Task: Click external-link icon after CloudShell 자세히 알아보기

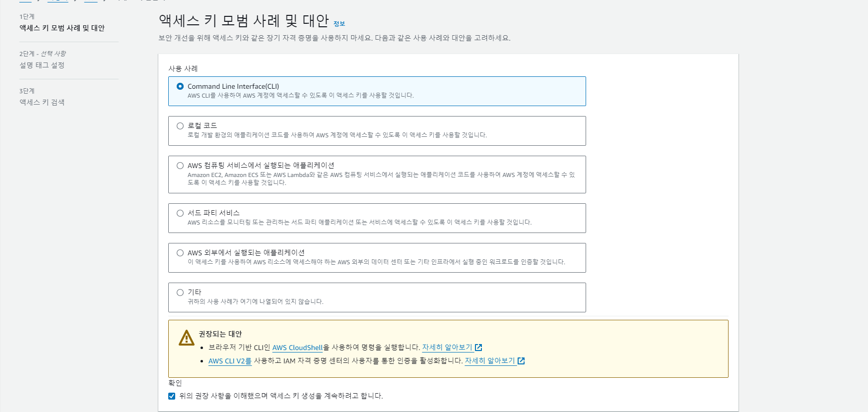Action: pyautogui.click(x=478, y=348)
